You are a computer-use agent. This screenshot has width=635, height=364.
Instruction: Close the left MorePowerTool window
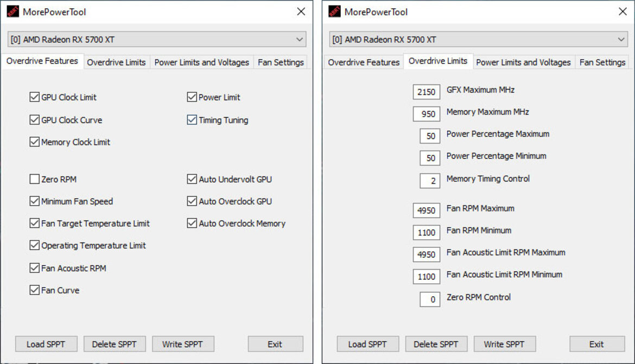click(x=301, y=12)
